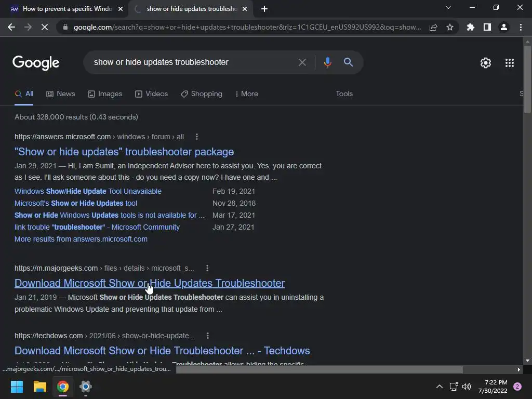Click the m.majorgeeks.com URL breadcrumb

104,268
